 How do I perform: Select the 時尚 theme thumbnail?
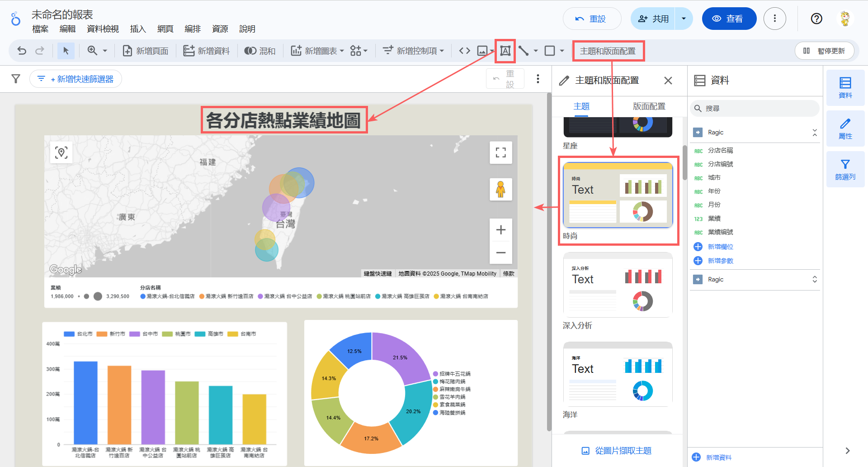618,195
